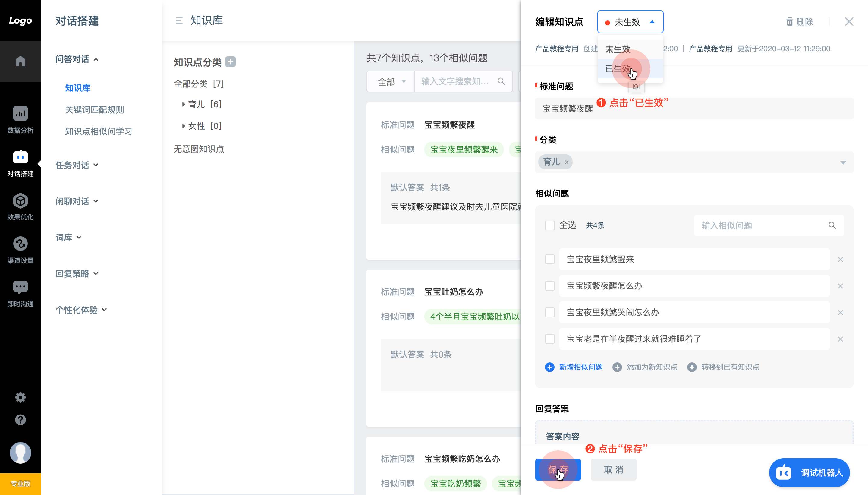
Task: Open 效果优化 in the dark sidebar
Action: click(x=20, y=207)
